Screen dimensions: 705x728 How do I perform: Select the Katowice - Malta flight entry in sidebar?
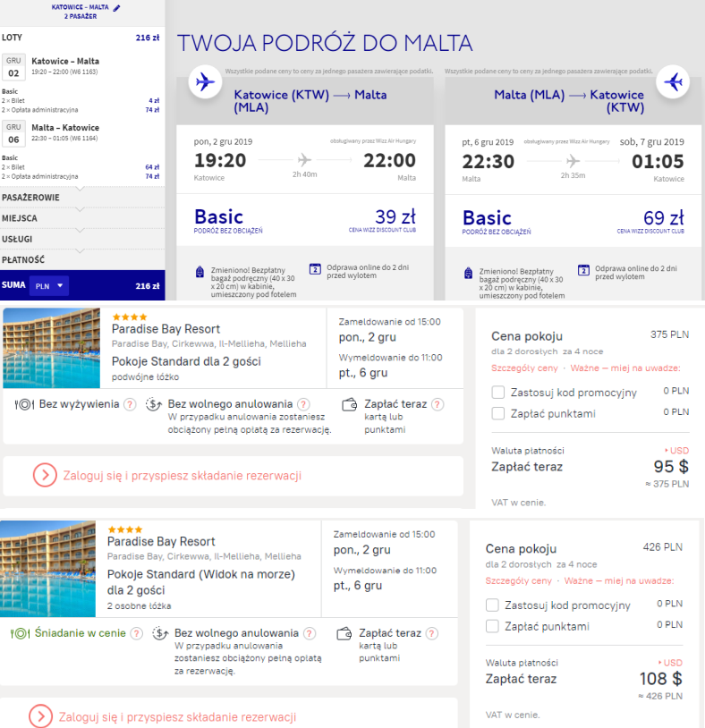pos(65,65)
